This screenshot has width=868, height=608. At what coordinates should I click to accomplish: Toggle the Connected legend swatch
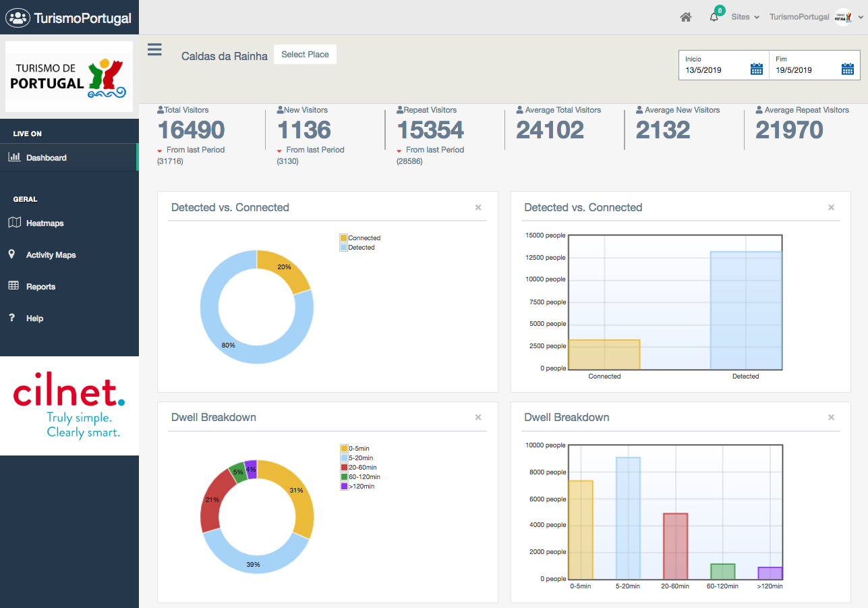[343, 238]
